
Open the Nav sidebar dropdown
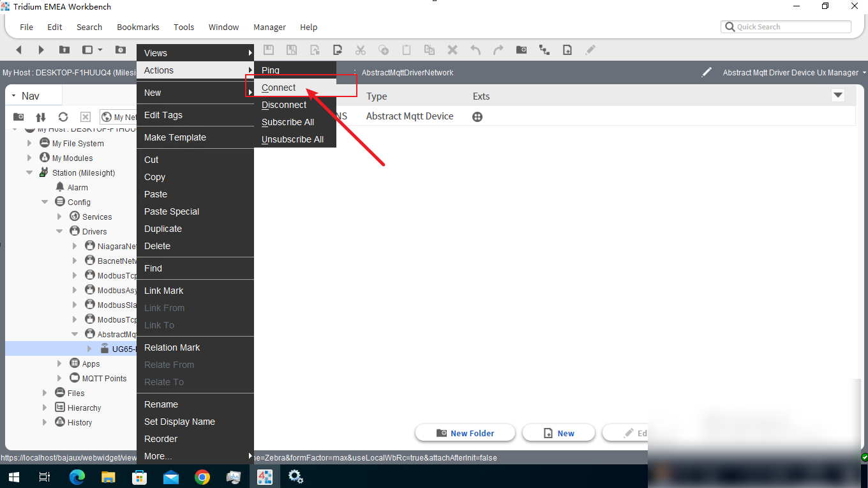point(14,96)
